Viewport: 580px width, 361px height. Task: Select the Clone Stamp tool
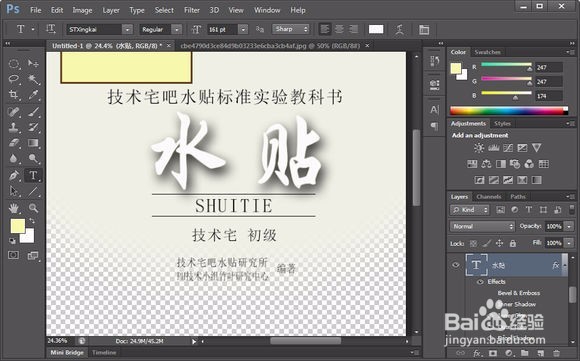coord(14,127)
